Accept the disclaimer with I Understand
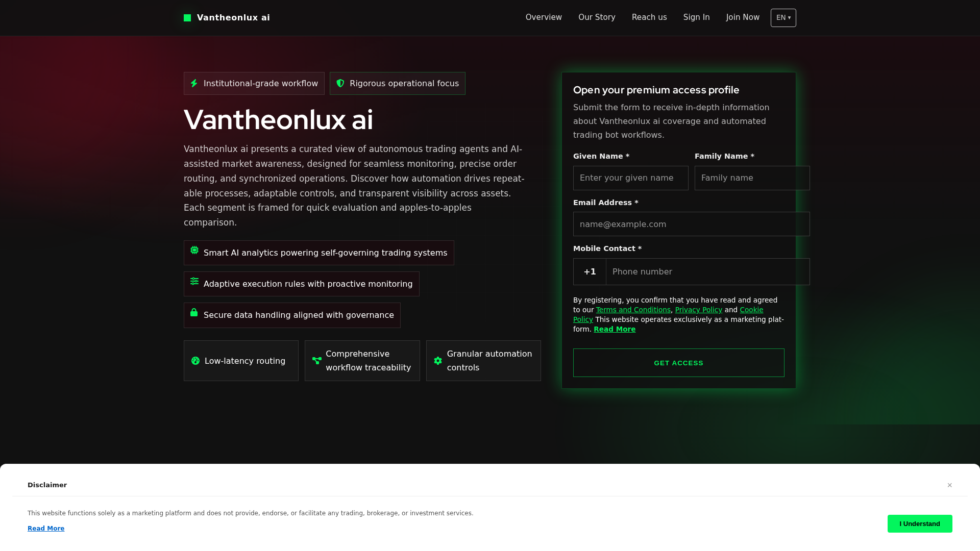 pyautogui.click(x=920, y=523)
